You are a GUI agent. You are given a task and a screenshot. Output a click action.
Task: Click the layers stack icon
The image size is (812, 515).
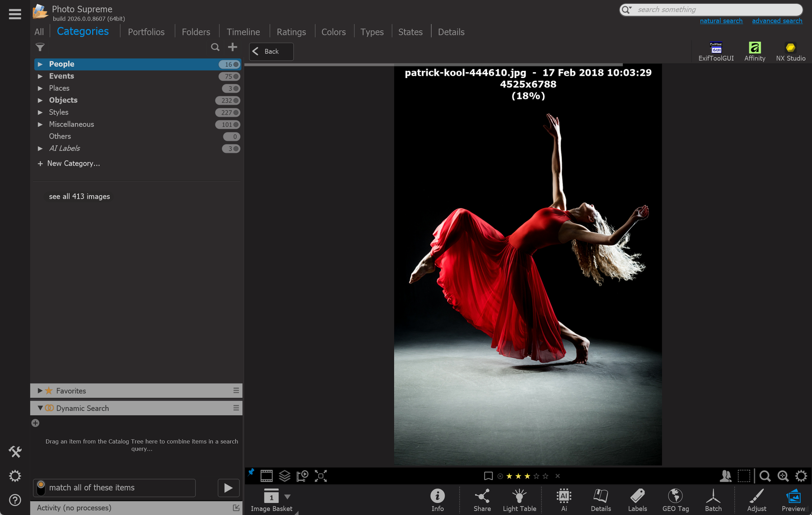285,476
